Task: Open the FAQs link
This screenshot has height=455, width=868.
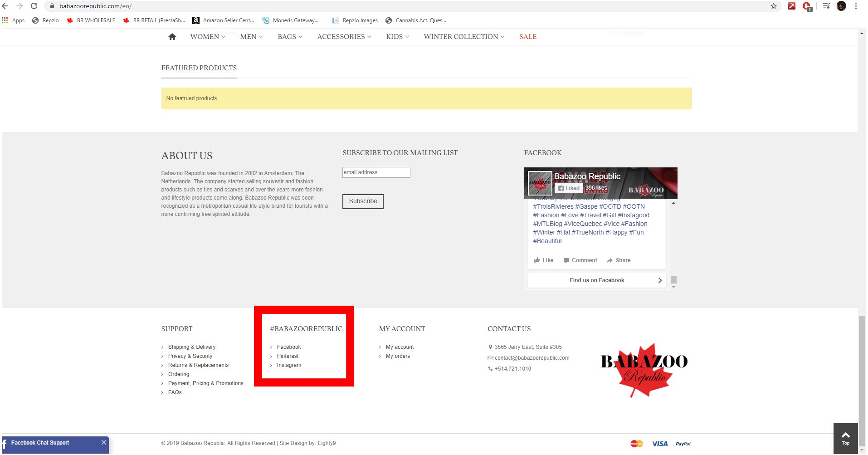Action: (175, 392)
